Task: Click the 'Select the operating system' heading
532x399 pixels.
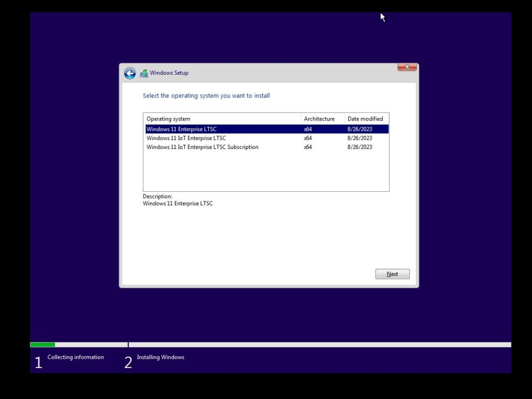Action: (206, 96)
